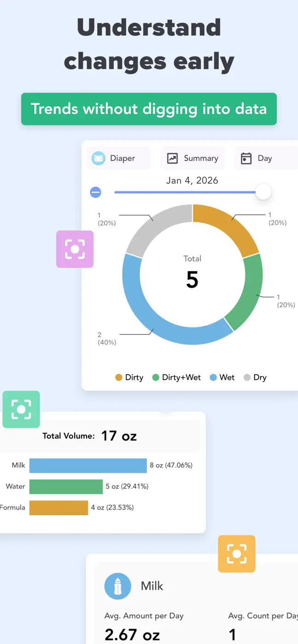
Task: Open the Day range dropdown
Action: pyautogui.click(x=266, y=158)
